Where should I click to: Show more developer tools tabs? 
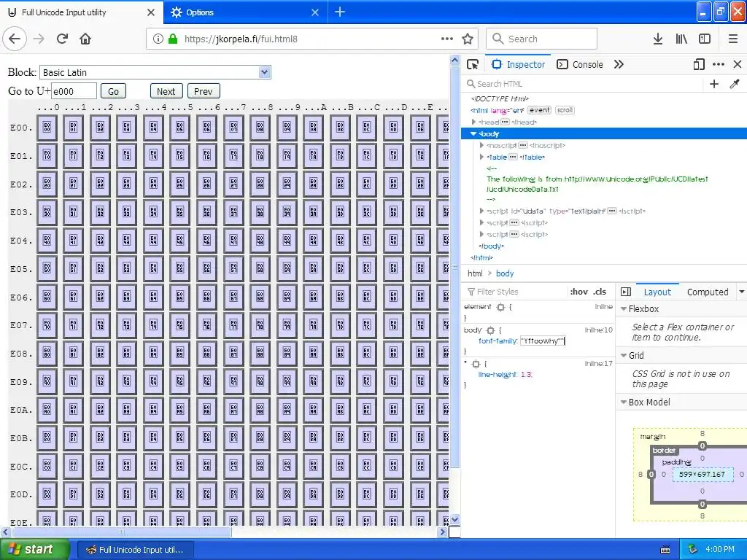619,64
